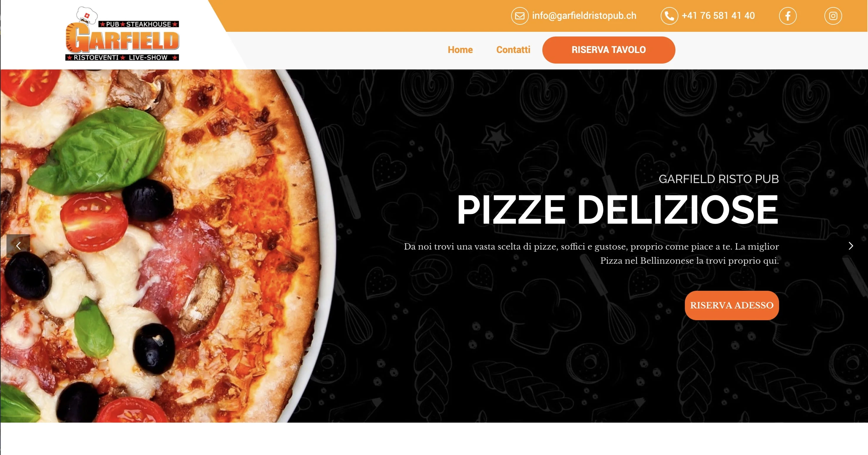Open the Contatti menu item

coord(513,50)
